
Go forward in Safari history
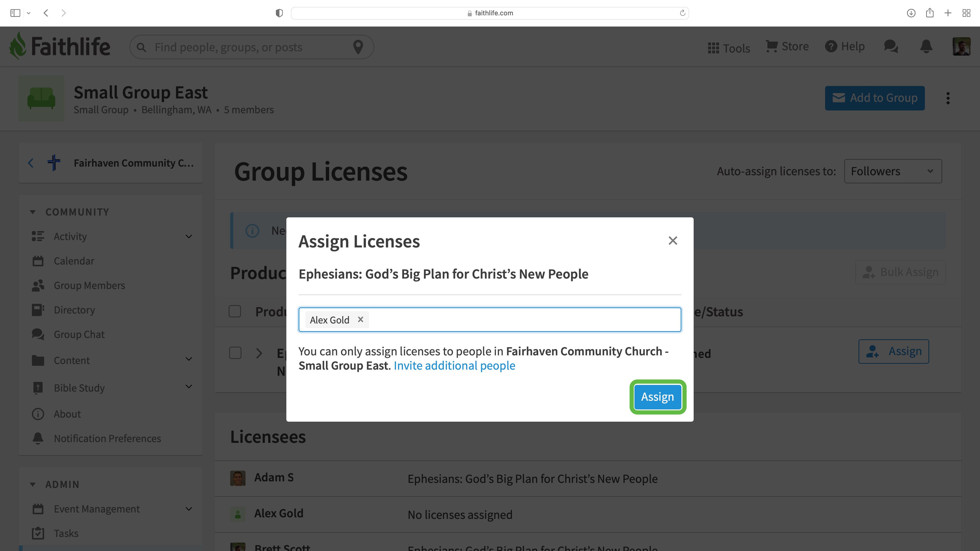64,13
